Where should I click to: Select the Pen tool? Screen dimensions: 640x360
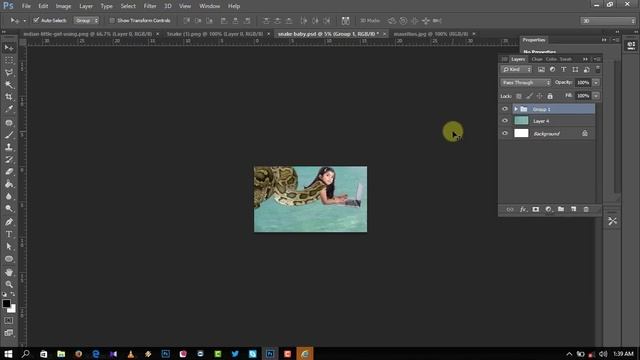(x=9, y=222)
